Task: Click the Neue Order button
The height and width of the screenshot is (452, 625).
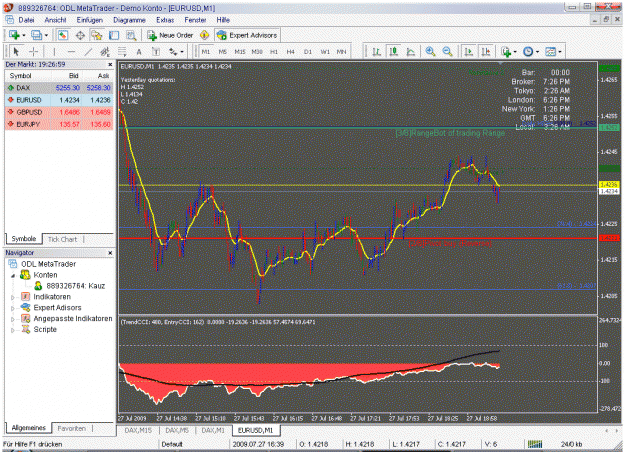Action: (171, 35)
